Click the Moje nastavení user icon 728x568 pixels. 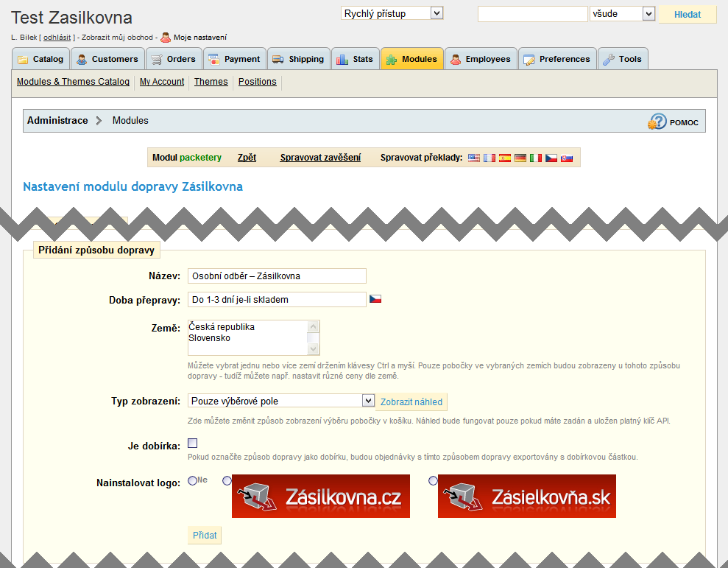coord(166,37)
